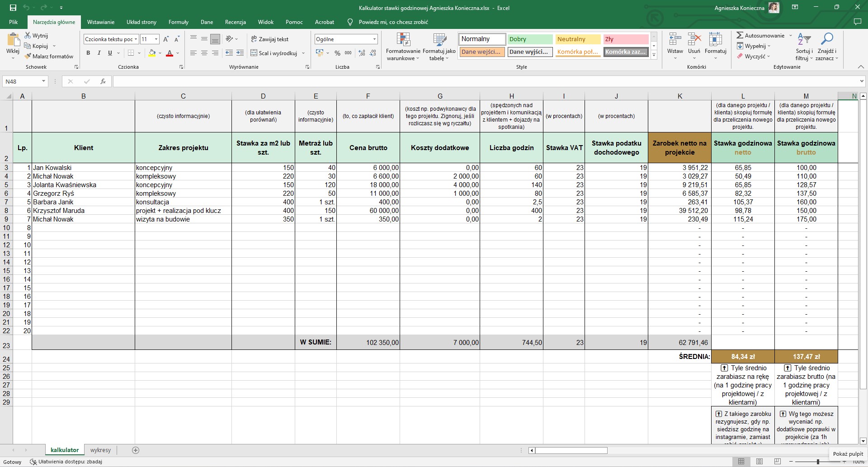Click the Save icon in title bar
This screenshot has width=868, height=467.
(13, 8)
